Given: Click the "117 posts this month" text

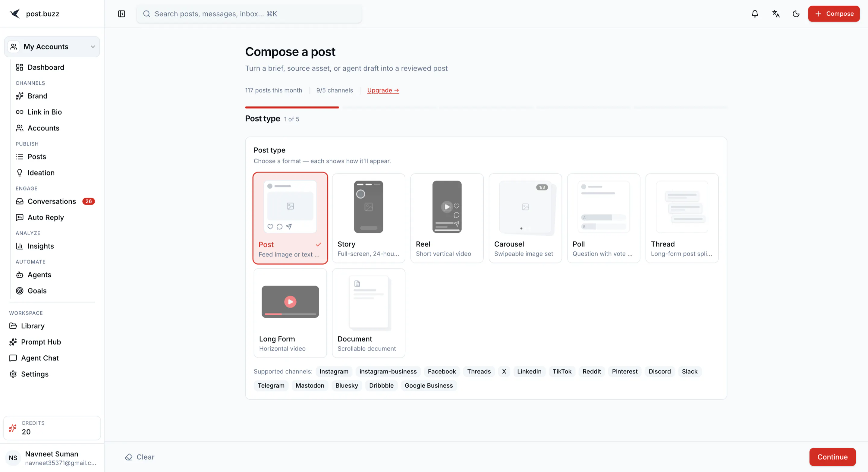Looking at the screenshot, I should tap(273, 90).
